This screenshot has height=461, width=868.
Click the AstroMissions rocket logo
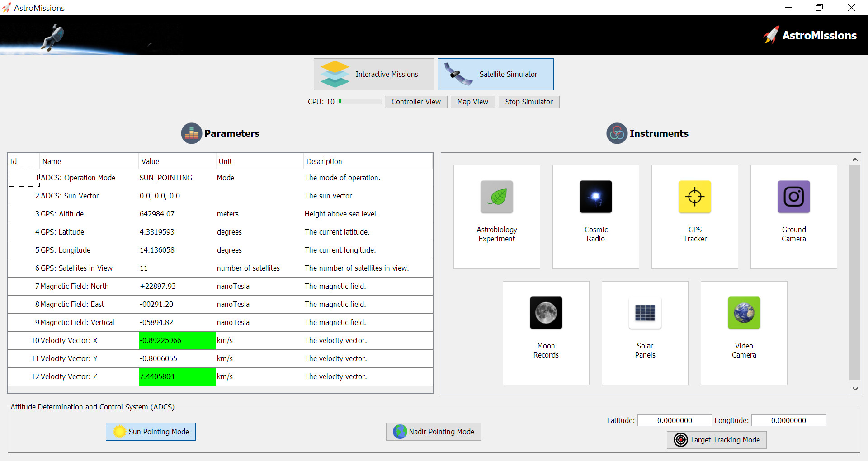coord(771,35)
